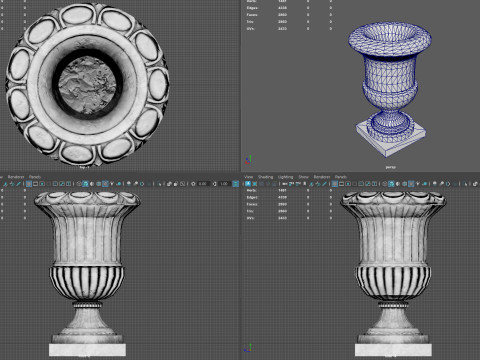The height and width of the screenshot is (360, 480).
Task: Toggle Shadows icon in side view toolbar
Action: (424, 184)
